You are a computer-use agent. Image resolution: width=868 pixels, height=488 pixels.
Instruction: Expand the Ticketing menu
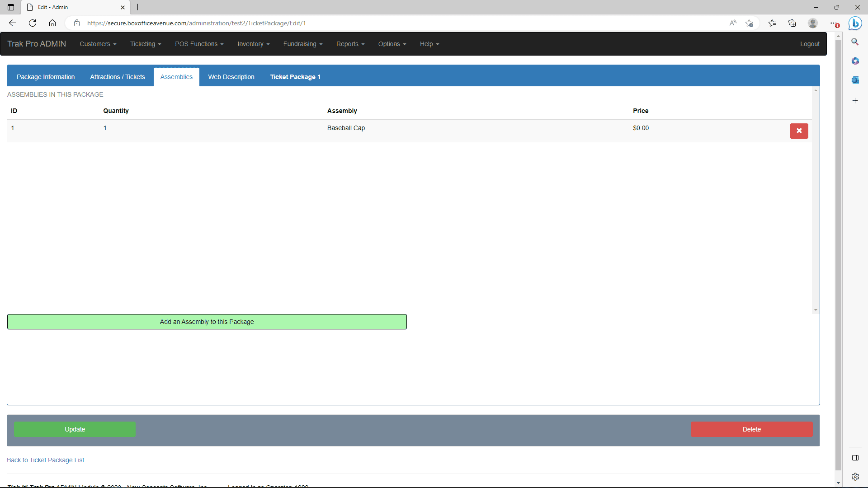click(146, 44)
